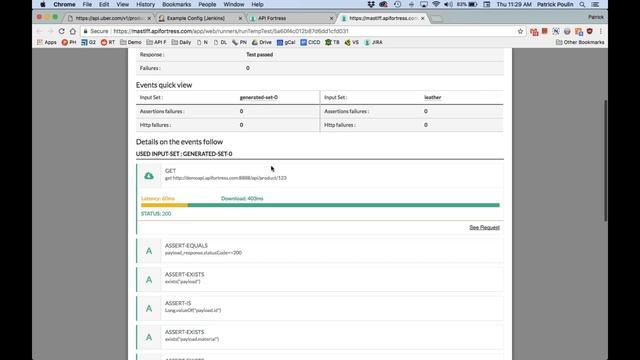Open the Daily bookmarks folder

(x=181, y=42)
